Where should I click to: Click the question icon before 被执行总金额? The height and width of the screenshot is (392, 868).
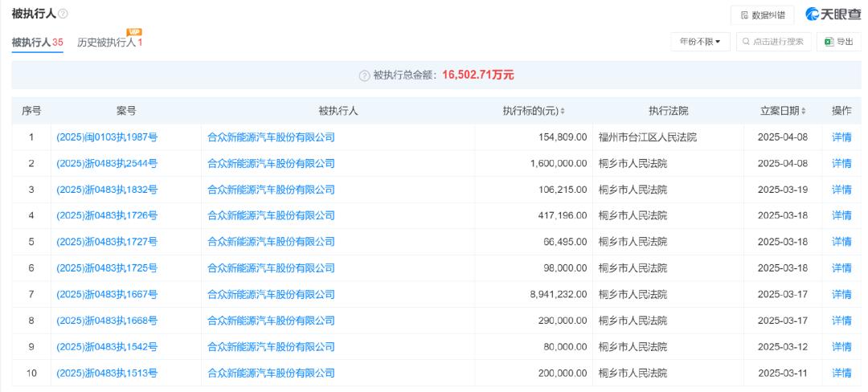pos(364,76)
